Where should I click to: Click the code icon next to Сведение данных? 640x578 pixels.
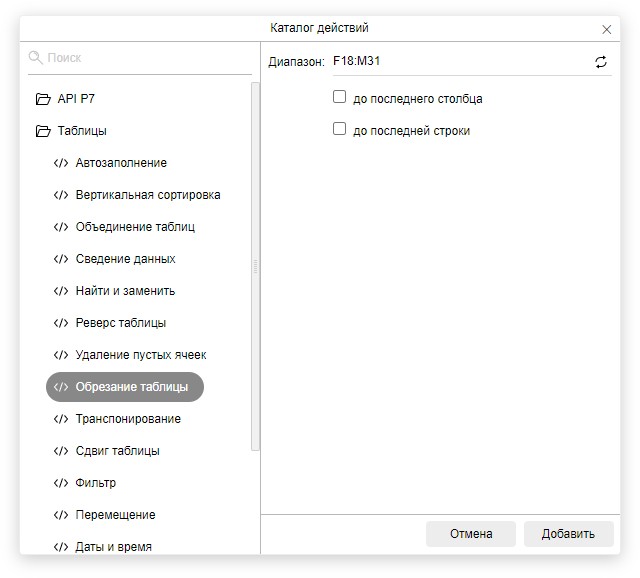[61, 259]
